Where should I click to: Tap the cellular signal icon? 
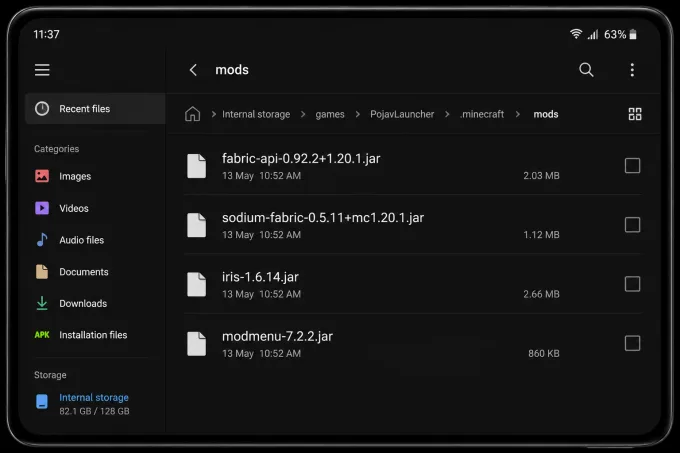coord(593,34)
